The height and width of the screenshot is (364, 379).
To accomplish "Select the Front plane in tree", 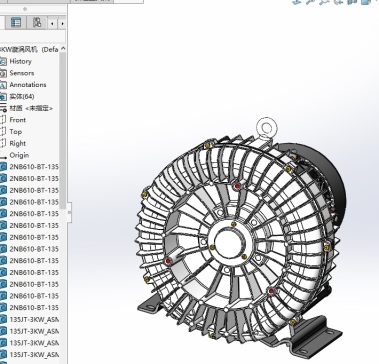I will click(13, 120).
